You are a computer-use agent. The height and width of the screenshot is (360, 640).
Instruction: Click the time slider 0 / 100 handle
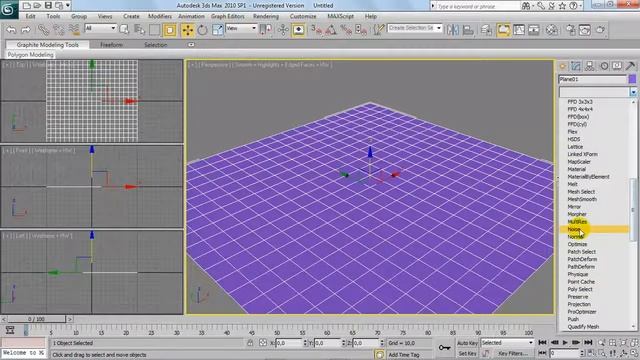tap(36, 319)
